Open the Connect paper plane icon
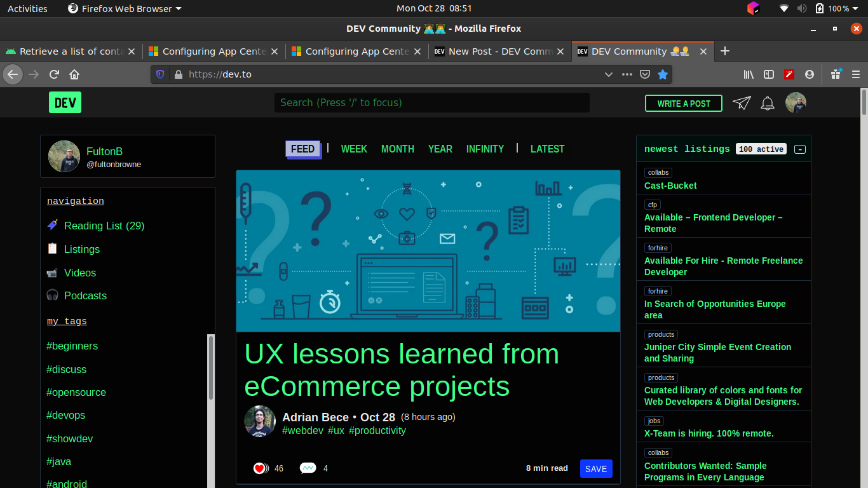868x488 pixels. click(x=742, y=103)
